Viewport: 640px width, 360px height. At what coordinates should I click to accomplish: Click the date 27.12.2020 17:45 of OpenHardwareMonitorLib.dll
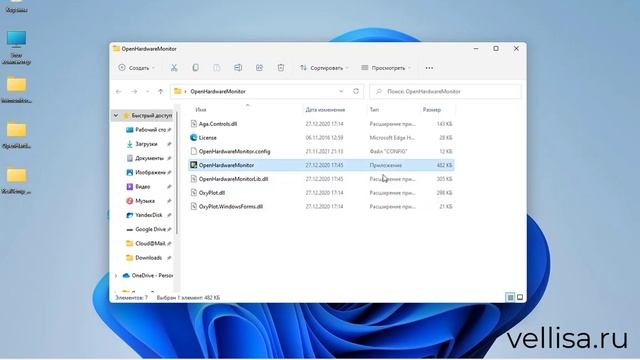(x=324, y=179)
